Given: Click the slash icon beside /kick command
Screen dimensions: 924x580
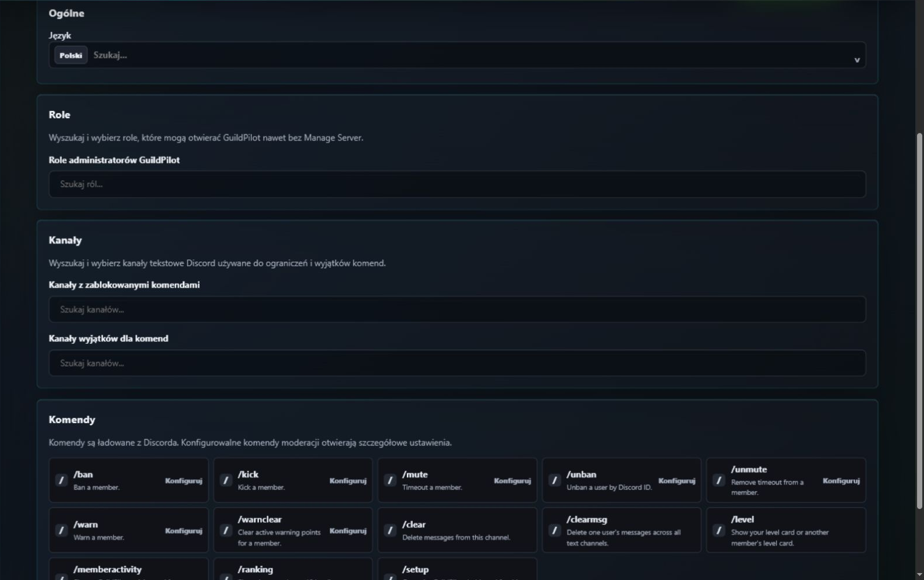Looking at the screenshot, I should [x=225, y=481].
